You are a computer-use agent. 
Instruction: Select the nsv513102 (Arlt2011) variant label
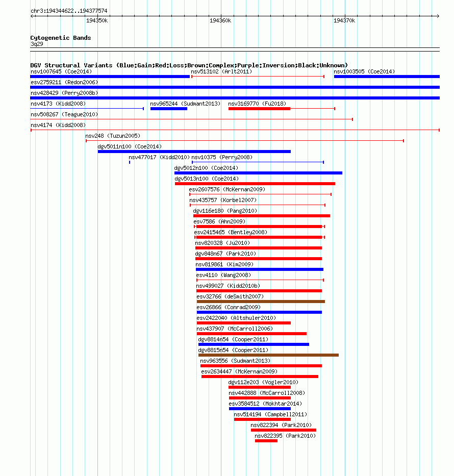221,71
